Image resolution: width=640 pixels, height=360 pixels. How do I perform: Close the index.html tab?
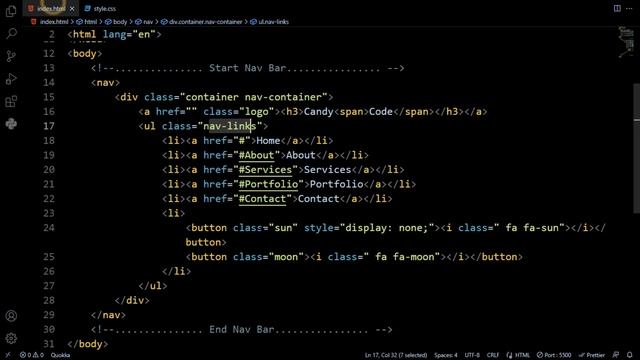tap(72, 9)
